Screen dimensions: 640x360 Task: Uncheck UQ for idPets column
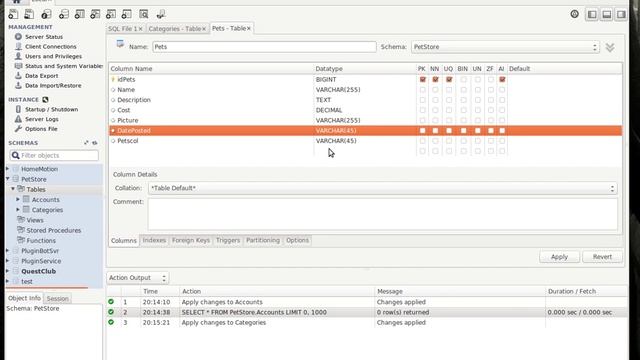[449, 79]
